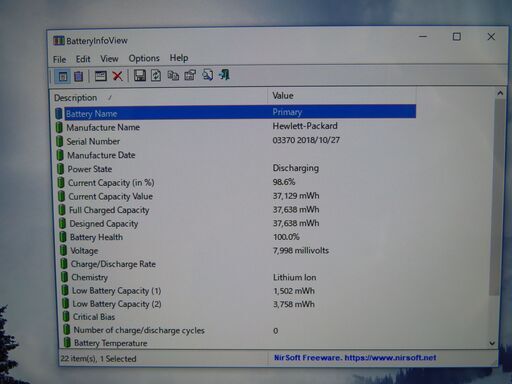The width and height of the screenshot is (512, 384).
Task: Minimize the BatteryInfoView window
Action: [423, 37]
